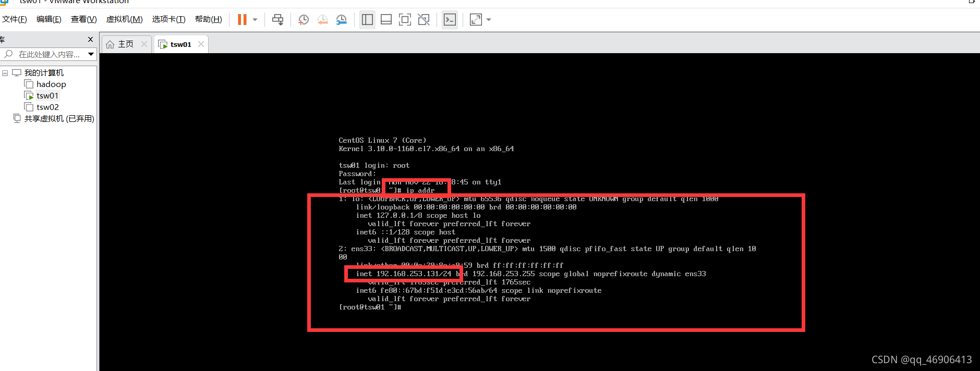Open the 帮助(H) menu
980x371 pixels.
pyautogui.click(x=209, y=19)
